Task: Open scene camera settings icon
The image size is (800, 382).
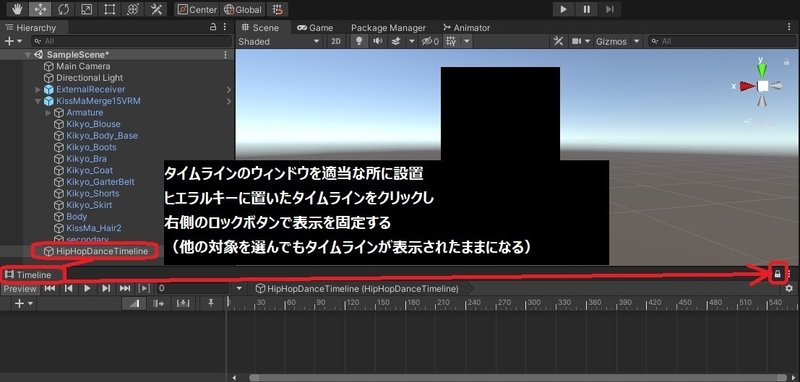Action: point(576,41)
